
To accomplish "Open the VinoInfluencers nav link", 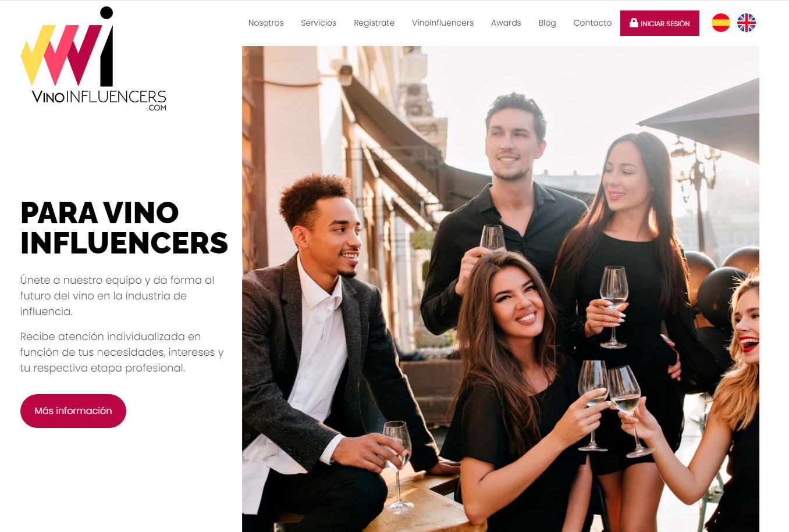I will point(443,23).
